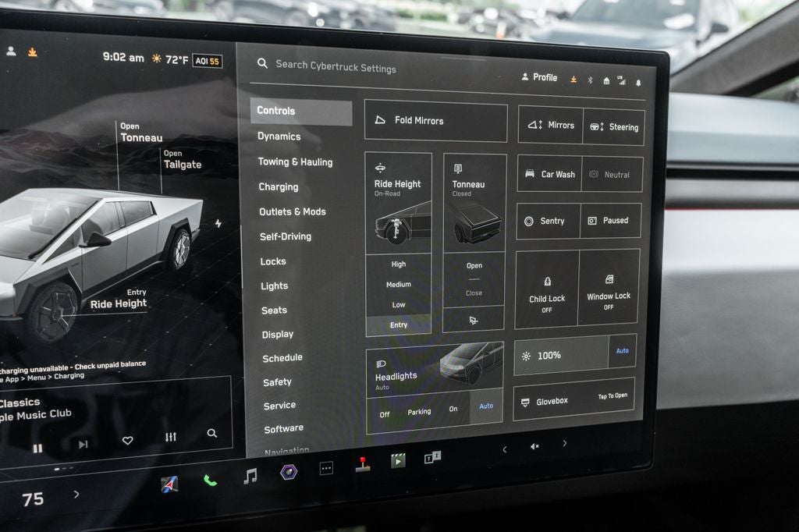This screenshot has width=799, height=532.
Task: Click Open under Tonneau
Action: 474,264
